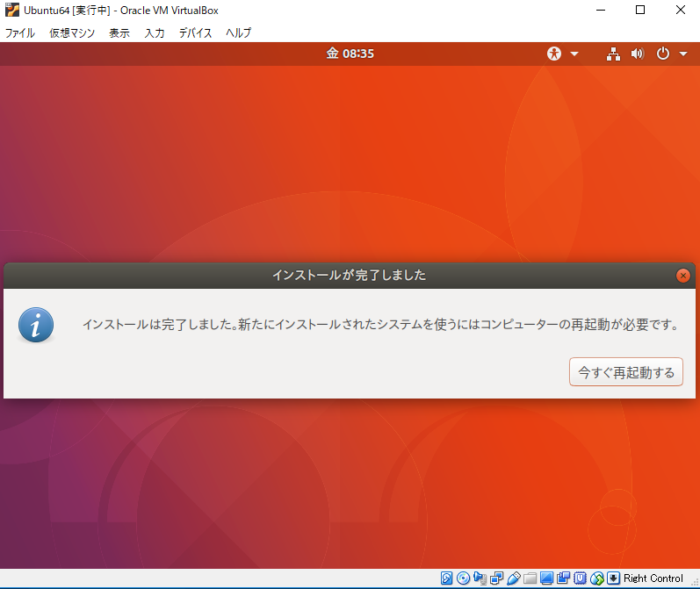Click the VirtualBox app icon in the title bar
The image size is (700, 589).
[12, 10]
